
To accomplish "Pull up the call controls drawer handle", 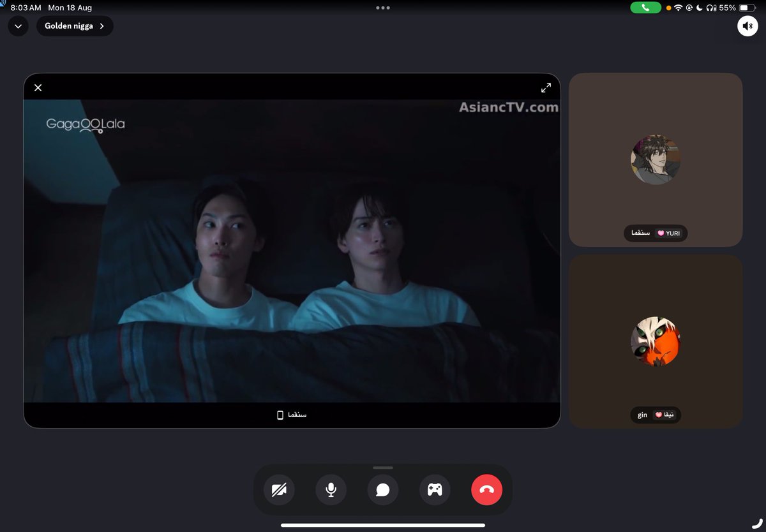I will pos(383,468).
